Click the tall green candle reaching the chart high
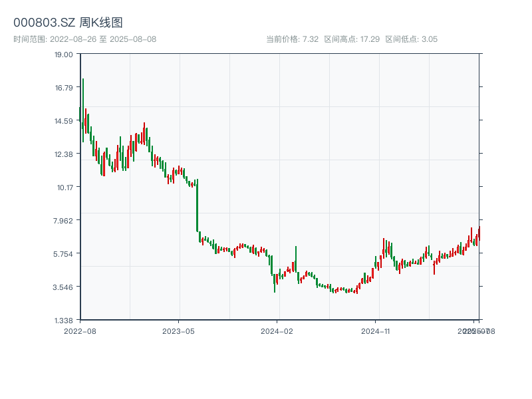532x399 pixels. point(83,106)
